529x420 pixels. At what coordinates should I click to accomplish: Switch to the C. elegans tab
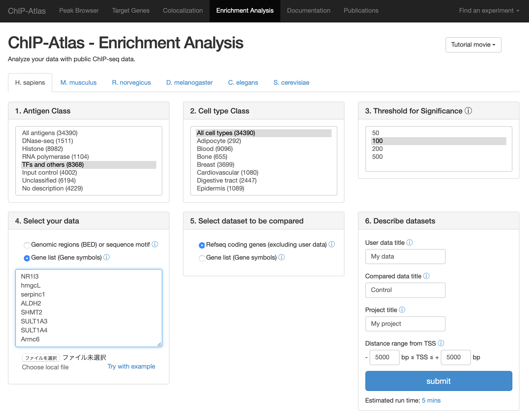243,83
